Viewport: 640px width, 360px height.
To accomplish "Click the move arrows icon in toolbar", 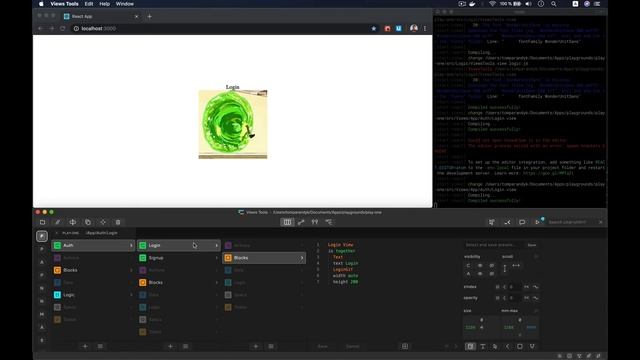I will tap(73, 222).
